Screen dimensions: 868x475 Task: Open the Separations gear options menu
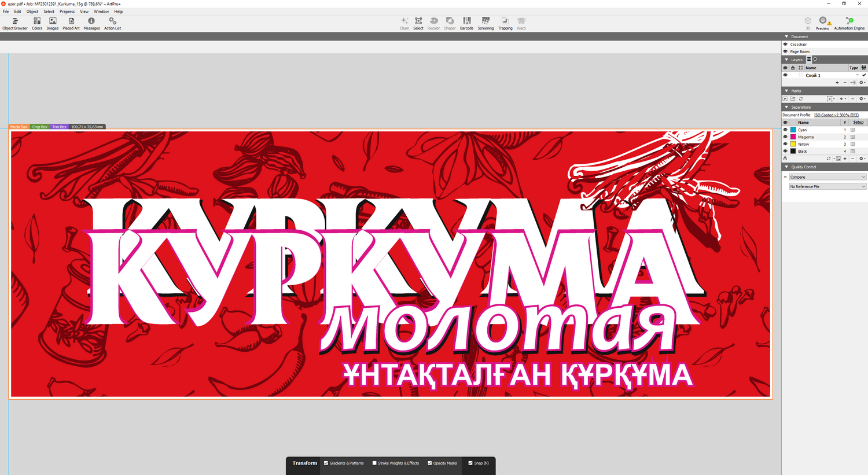[x=862, y=159]
